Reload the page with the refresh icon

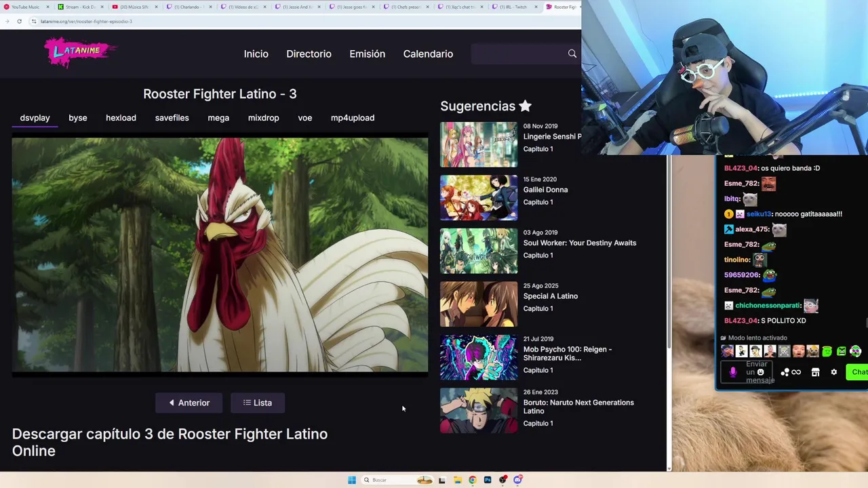[19, 21]
